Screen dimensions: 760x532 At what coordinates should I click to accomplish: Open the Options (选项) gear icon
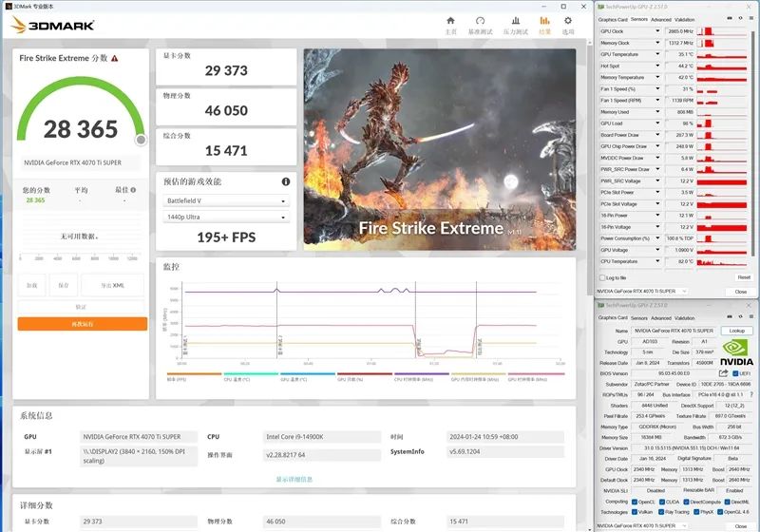click(x=568, y=21)
